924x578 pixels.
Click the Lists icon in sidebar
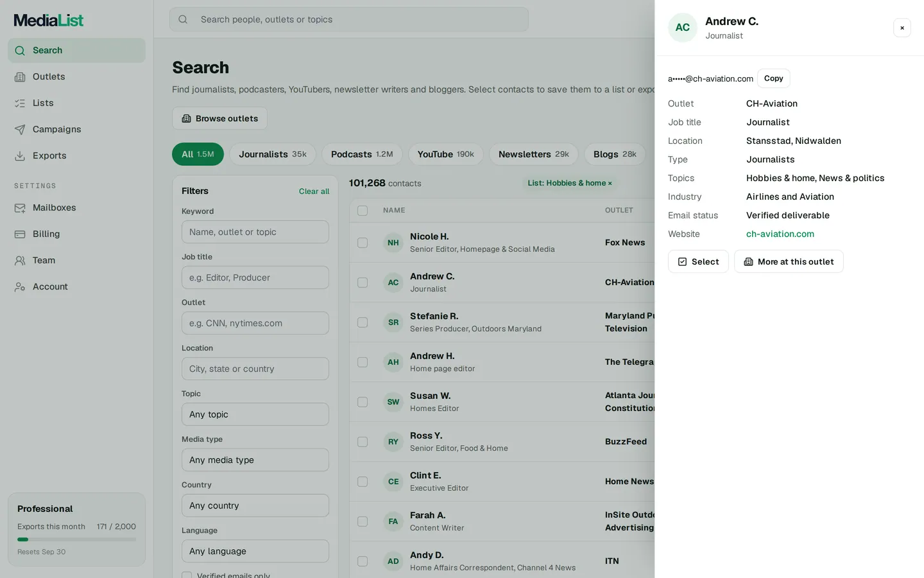point(20,103)
